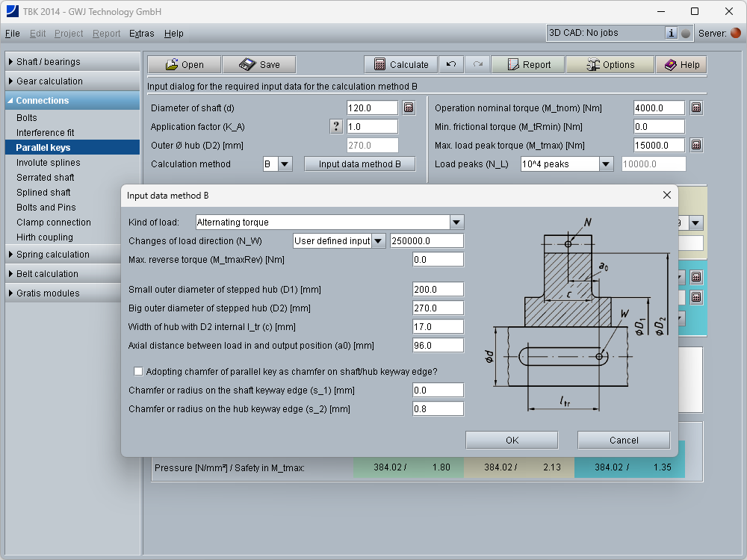Open the Load peaks (N_L) dropdown
The image size is (747, 560).
[606, 164]
